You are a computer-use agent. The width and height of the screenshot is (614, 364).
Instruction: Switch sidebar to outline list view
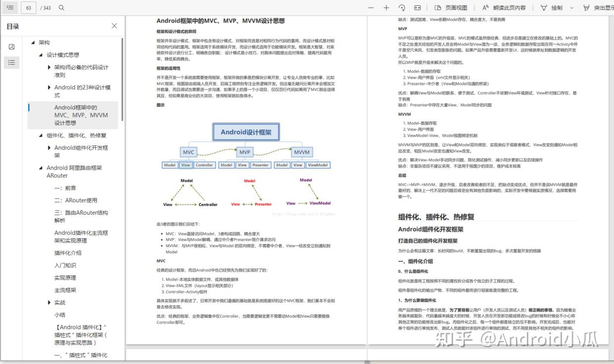tap(12, 62)
